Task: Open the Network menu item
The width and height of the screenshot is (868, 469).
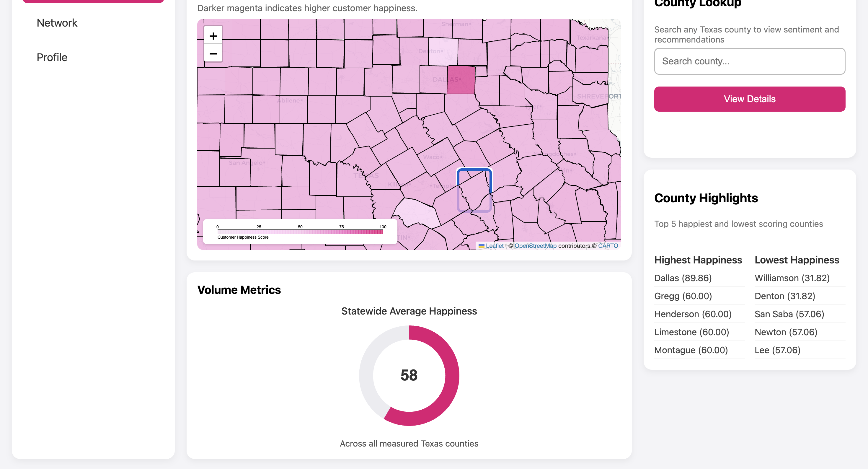Action: click(x=57, y=23)
